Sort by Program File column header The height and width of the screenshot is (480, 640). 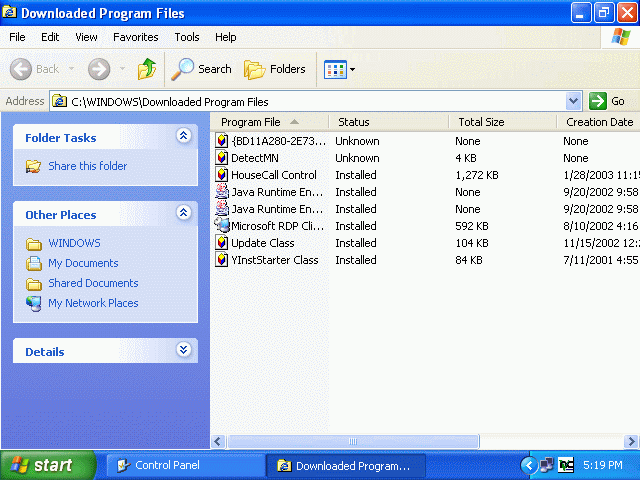tap(269, 122)
